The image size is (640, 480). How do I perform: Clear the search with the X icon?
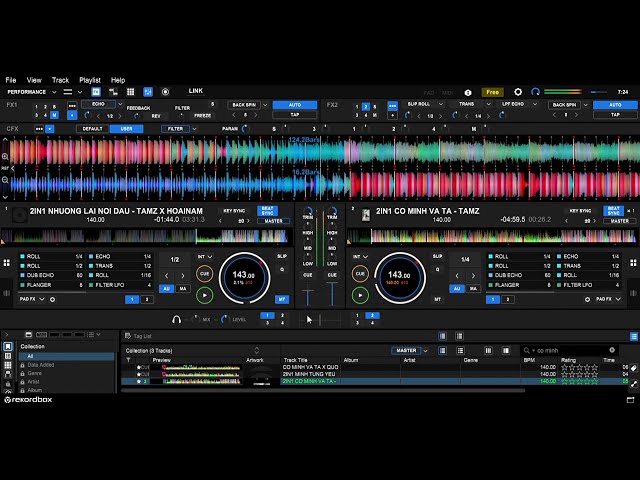[612, 350]
